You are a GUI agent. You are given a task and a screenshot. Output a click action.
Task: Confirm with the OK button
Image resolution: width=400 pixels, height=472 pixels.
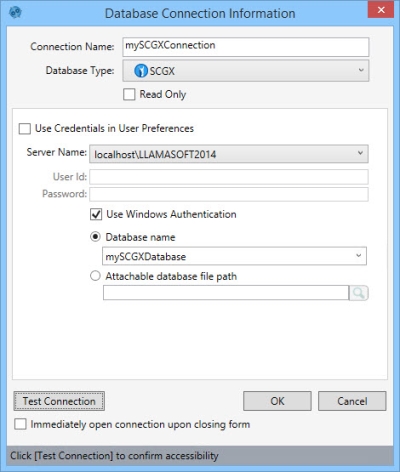(277, 401)
